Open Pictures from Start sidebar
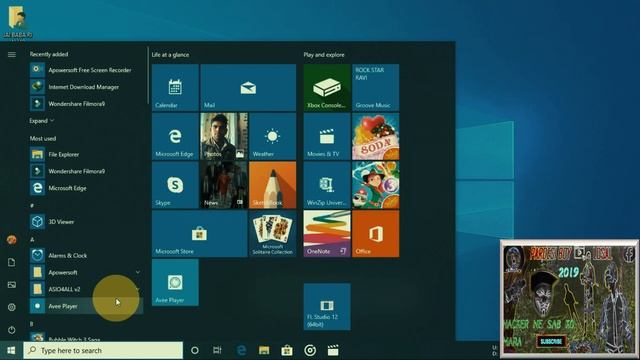The image size is (640, 360). click(x=11, y=284)
